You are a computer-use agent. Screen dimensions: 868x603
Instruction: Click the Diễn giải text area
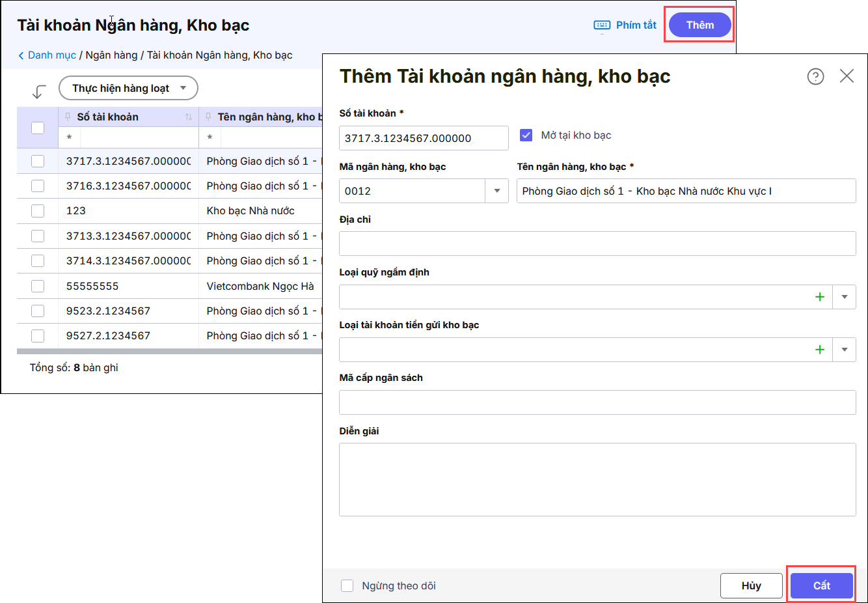(597, 479)
